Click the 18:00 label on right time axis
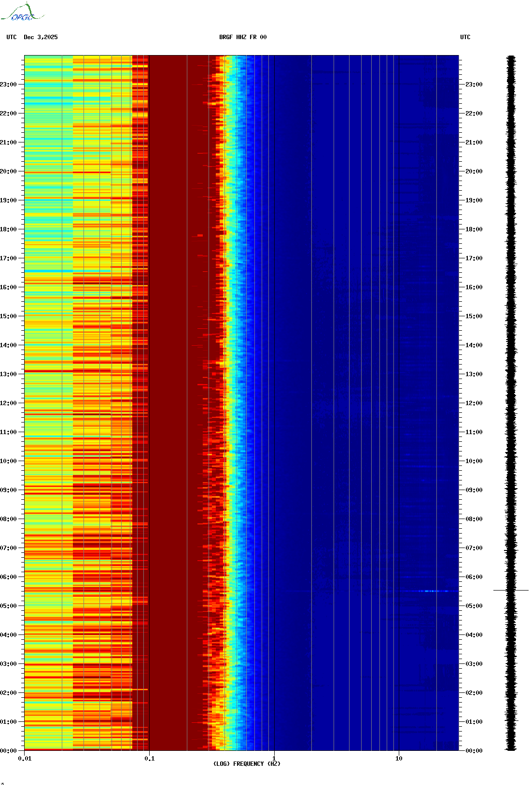The image size is (532, 789). [474, 229]
